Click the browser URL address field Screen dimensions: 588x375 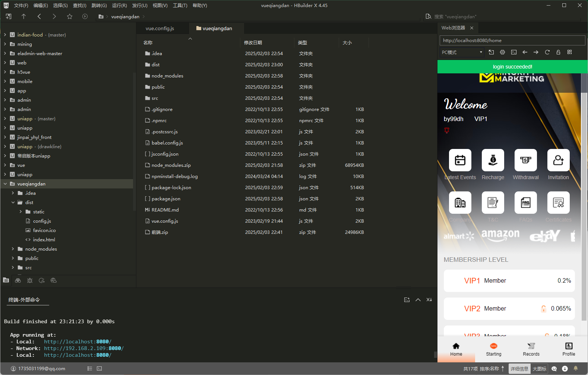click(512, 40)
